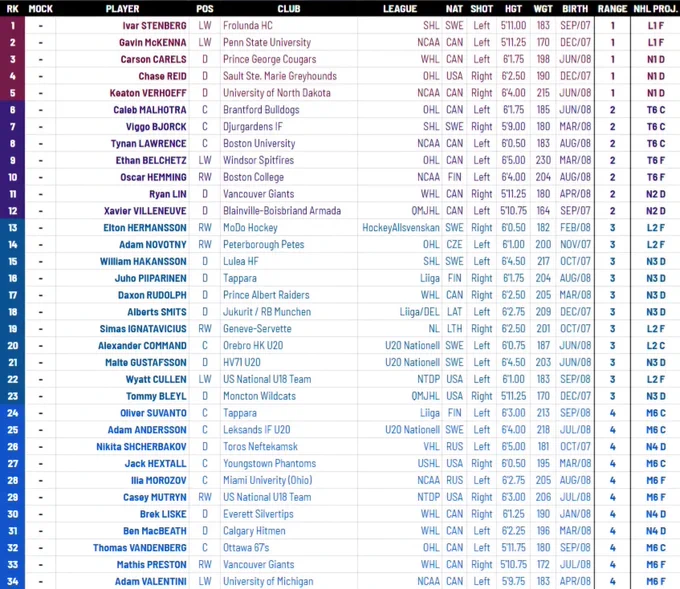Screen dimensions: 680x589
Task: Select player name Xavier VILLENEUVE
Action: tap(145, 211)
